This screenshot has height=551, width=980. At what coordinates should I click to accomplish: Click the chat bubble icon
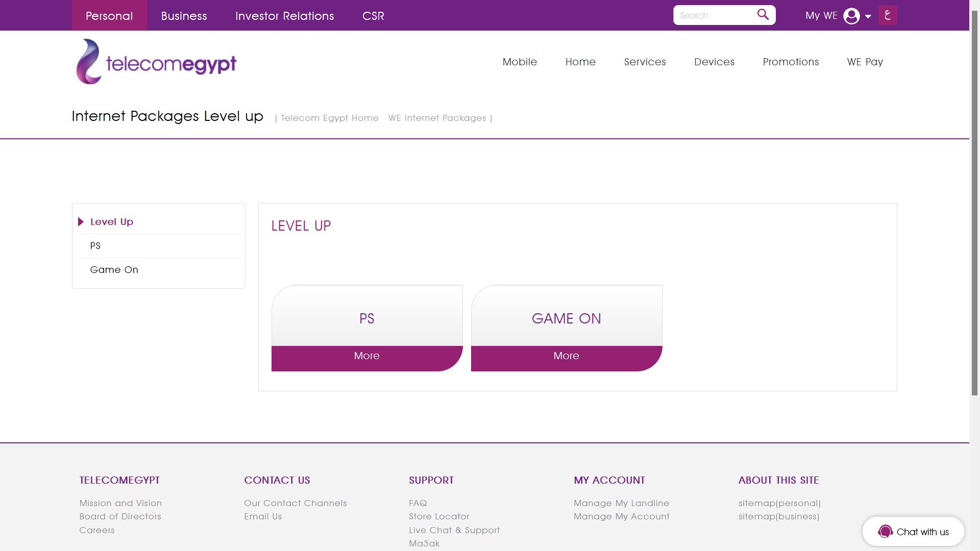(885, 532)
